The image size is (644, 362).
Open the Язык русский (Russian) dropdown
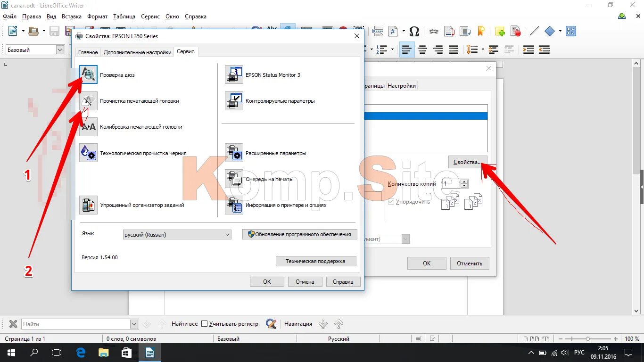177,234
